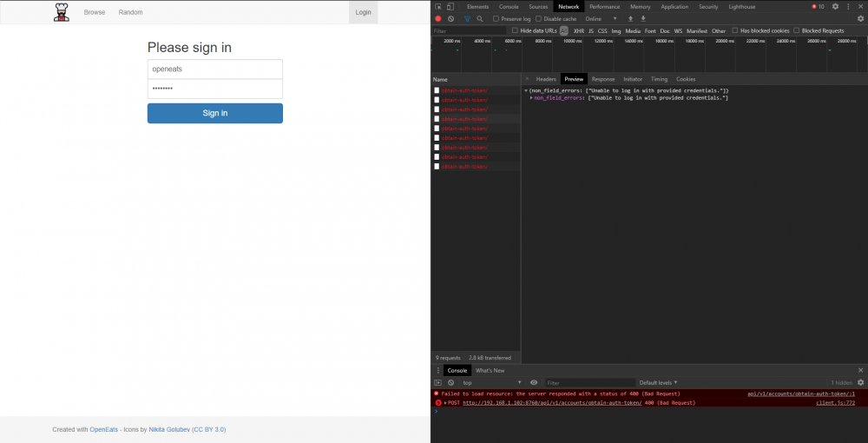Activate the inspect element picker icon

coord(437,7)
